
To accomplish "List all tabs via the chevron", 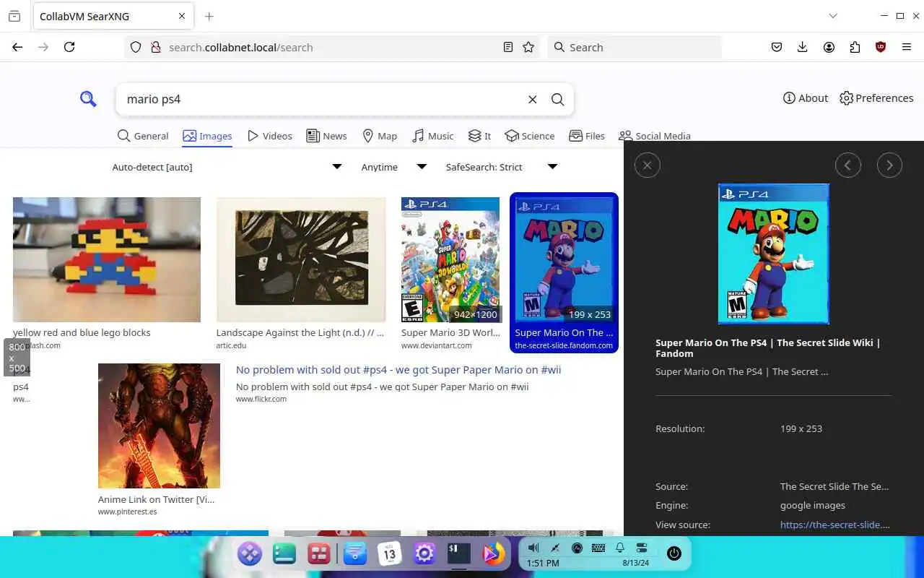I will click(833, 16).
